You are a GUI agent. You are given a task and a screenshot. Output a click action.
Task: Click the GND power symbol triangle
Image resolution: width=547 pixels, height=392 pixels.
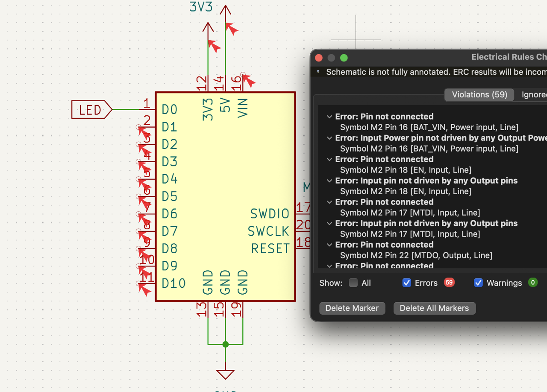225,374
